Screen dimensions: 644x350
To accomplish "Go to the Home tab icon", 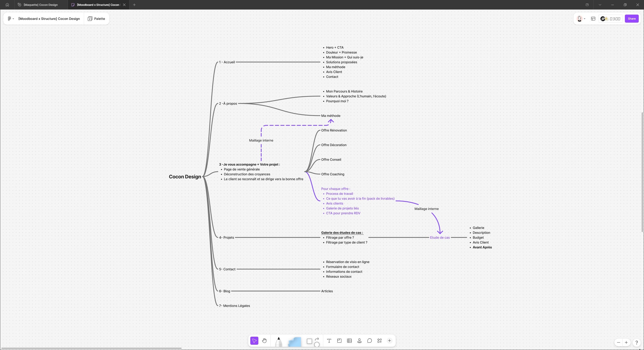I will (7, 5).
